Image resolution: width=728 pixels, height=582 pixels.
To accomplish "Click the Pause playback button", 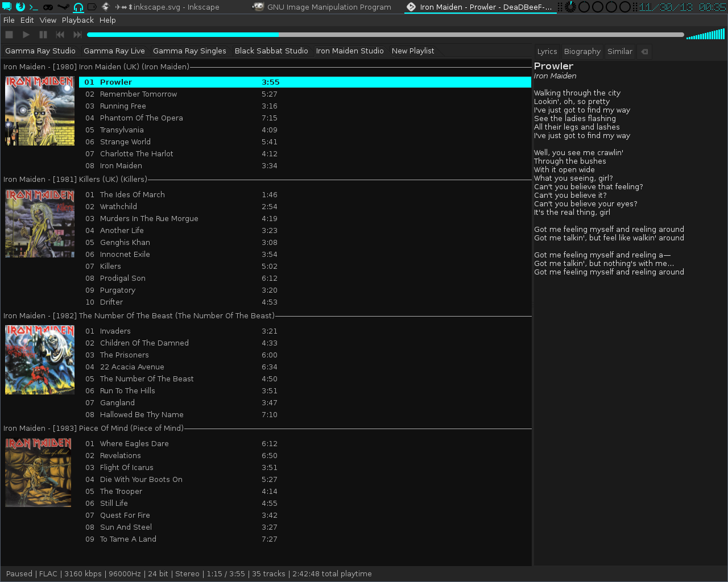I will pos(43,35).
